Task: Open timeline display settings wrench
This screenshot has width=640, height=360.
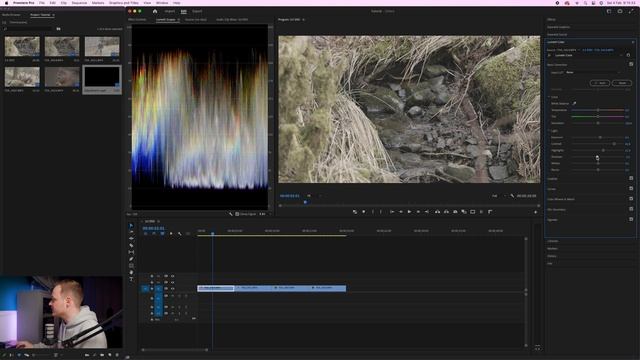Action: [180, 234]
